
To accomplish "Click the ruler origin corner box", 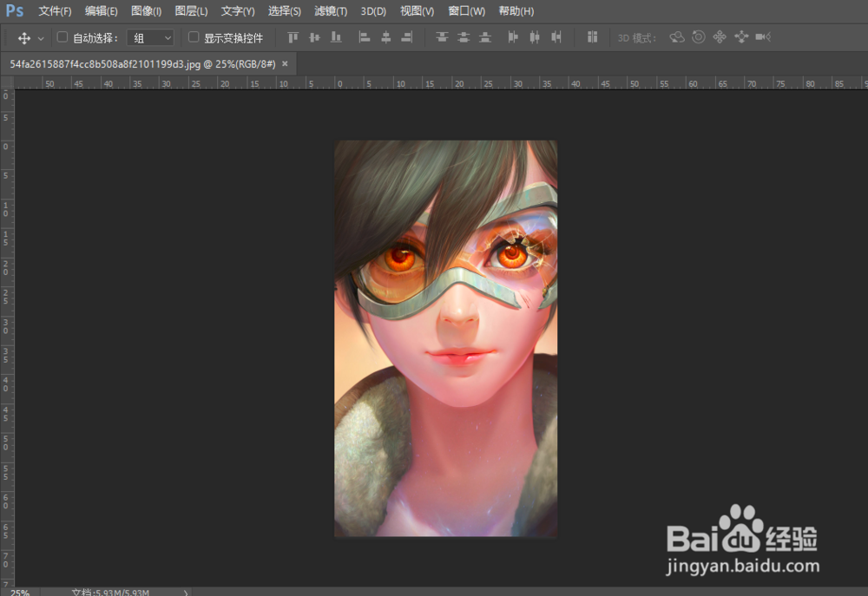I will (7, 82).
